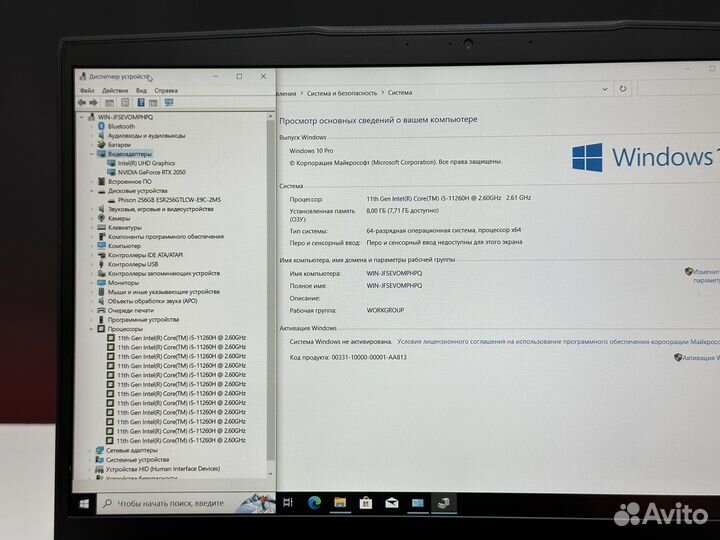Screen dimensions: 720x540
Task: Open the Справка menu
Action: click(166, 90)
